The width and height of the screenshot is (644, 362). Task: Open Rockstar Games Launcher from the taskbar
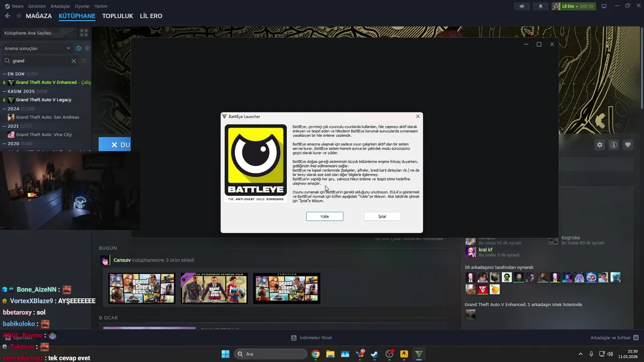tap(404, 354)
